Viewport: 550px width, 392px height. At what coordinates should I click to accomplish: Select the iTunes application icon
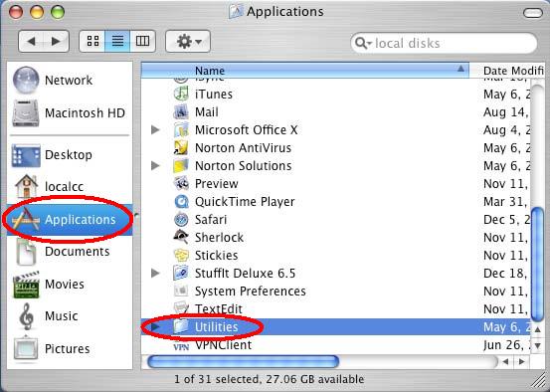(181, 95)
